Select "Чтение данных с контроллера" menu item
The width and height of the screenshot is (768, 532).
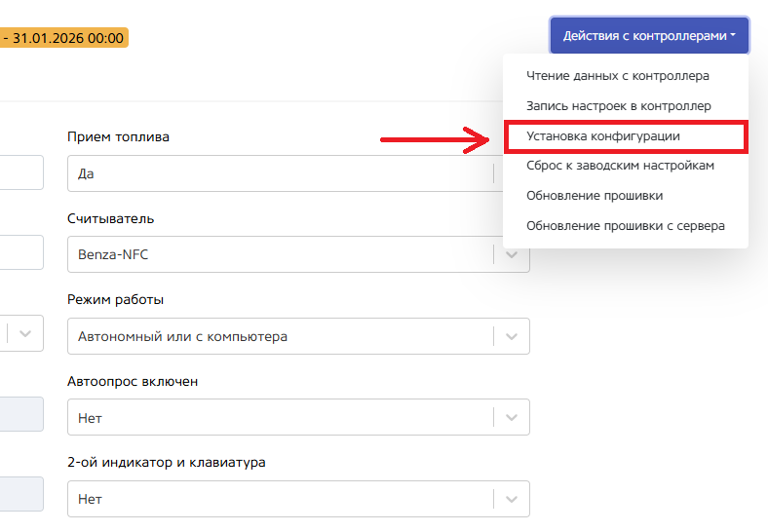click(x=617, y=75)
